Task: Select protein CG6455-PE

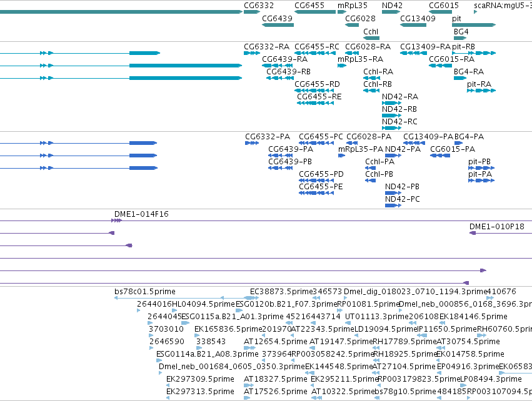Action: point(321,187)
